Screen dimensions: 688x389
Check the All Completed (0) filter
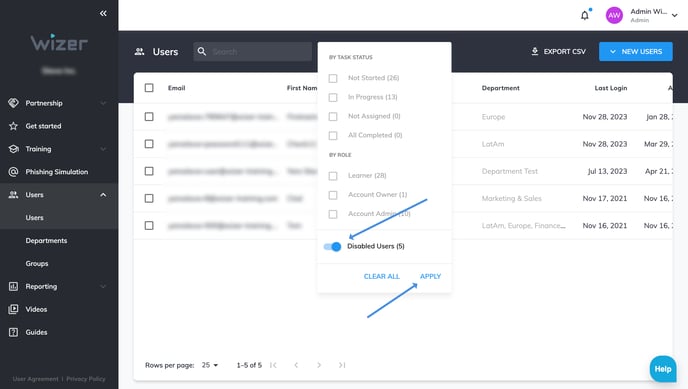333,136
